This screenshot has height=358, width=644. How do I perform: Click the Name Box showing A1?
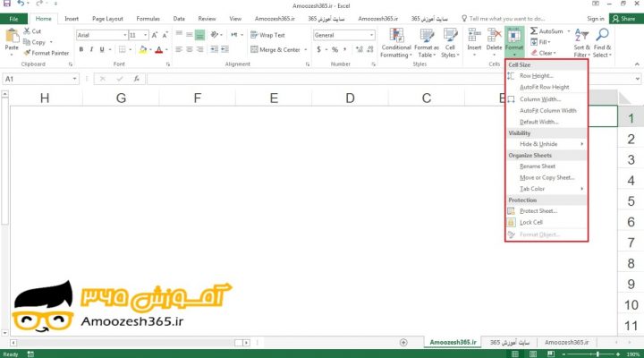click(x=40, y=79)
